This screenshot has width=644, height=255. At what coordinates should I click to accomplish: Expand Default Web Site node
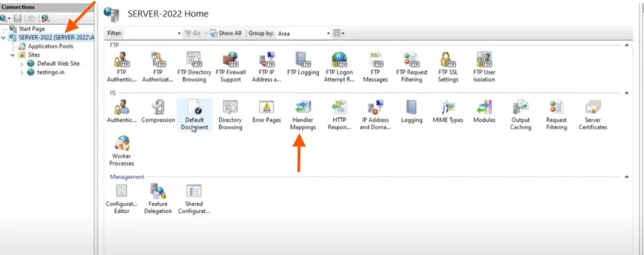tap(22, 63)
